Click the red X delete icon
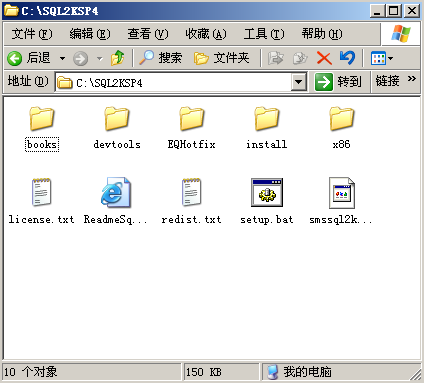This screenshot has width=424, height=383. tap(324, 58)
